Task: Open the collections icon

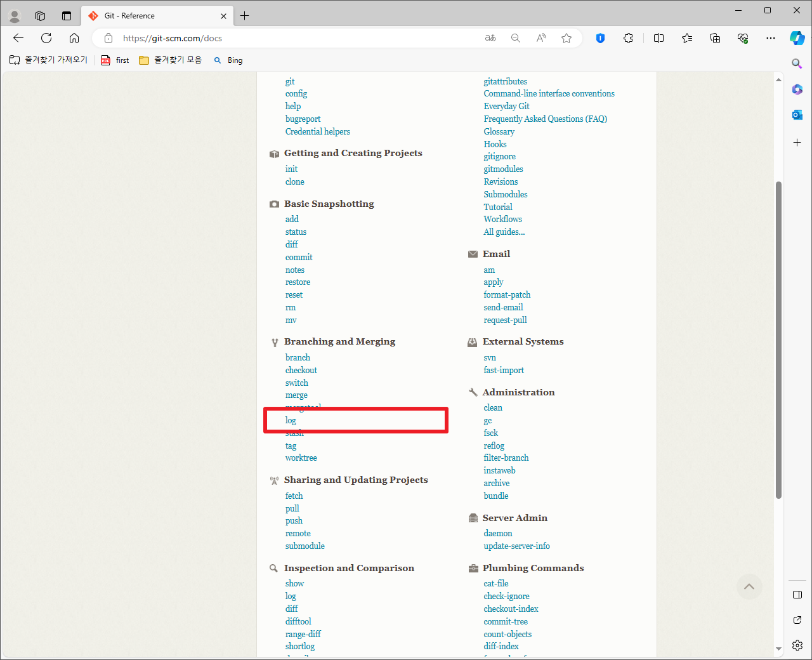Action: click(715, 38)
